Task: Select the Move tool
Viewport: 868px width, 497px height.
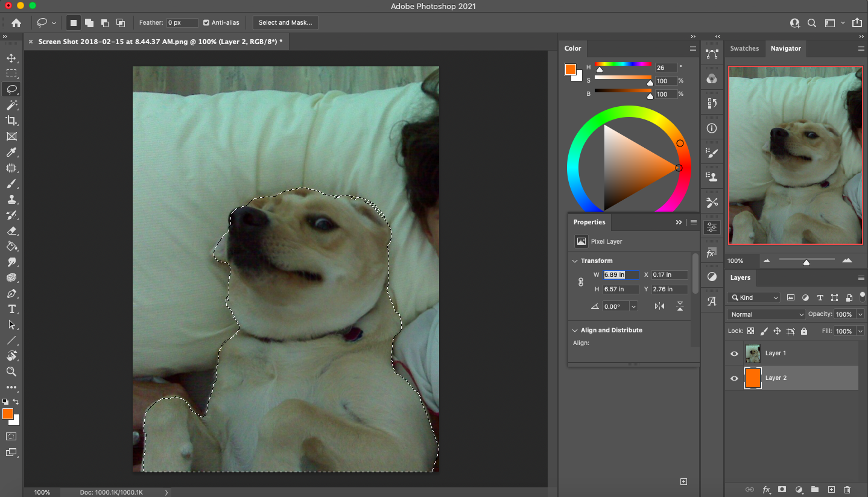Action: click(x=11, y=58)
